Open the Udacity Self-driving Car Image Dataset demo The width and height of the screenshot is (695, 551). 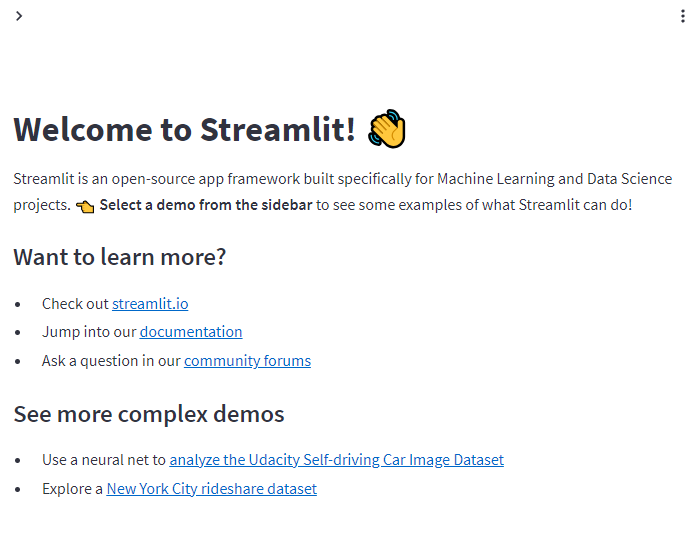point(336,460)
